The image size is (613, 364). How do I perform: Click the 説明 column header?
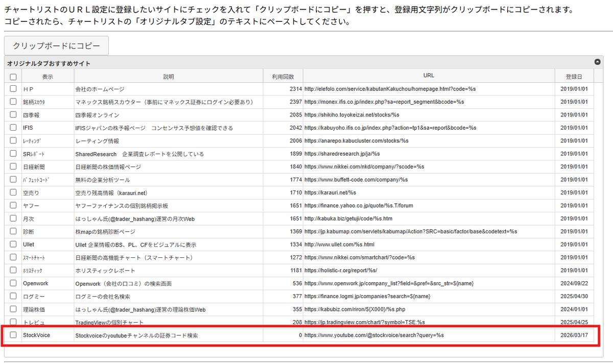[x=169, y=77]
